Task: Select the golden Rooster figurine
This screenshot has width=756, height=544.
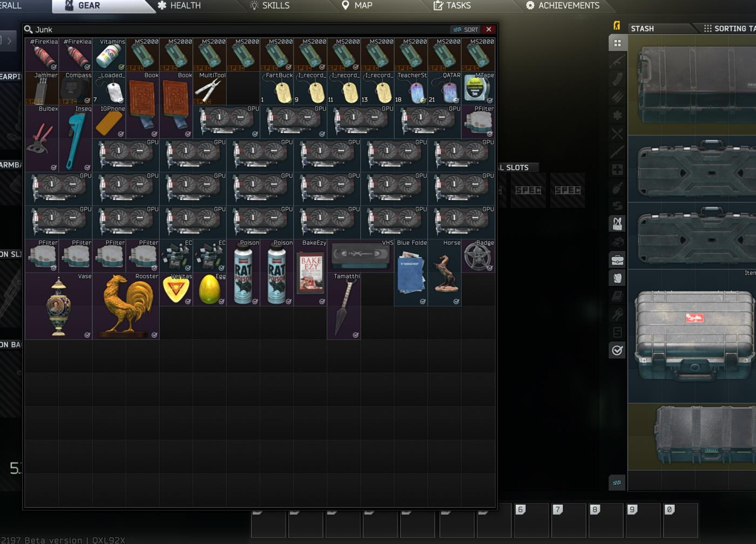Action: pyautogui.click(x=126, y=306)
